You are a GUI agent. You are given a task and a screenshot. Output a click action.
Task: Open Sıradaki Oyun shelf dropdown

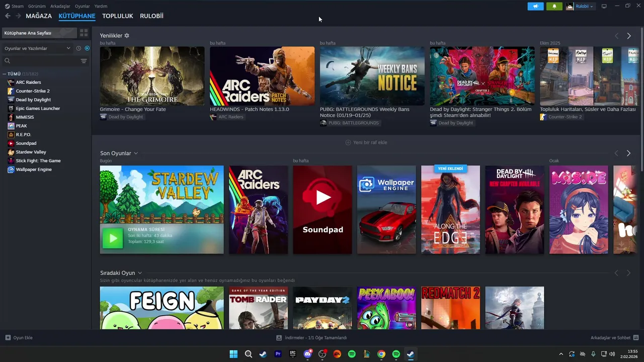140,273
